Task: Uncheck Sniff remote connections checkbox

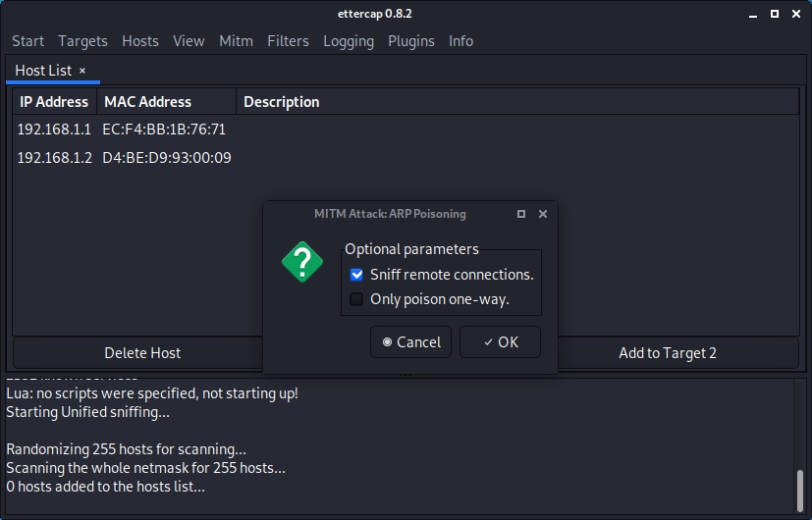Action: [x=356, y=275]
